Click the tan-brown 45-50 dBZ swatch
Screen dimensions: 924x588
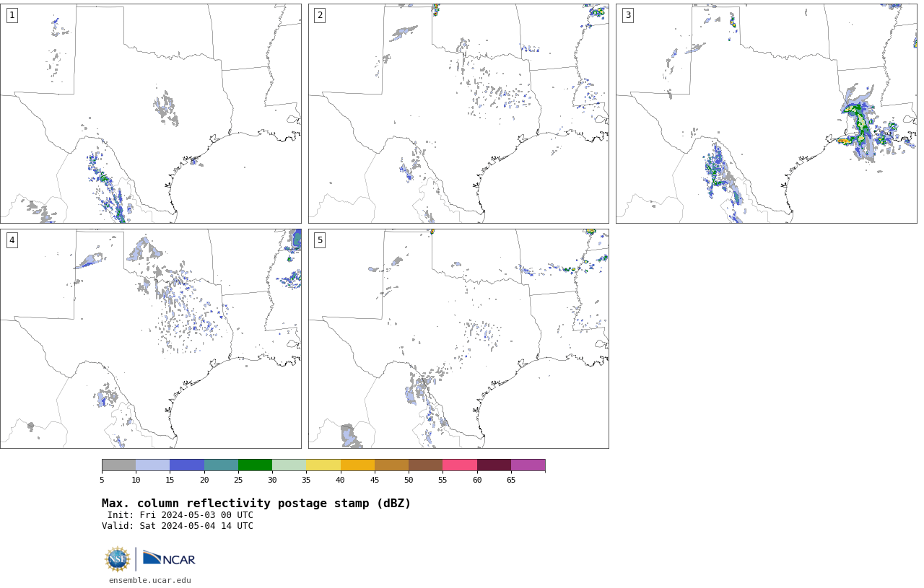[391, 465]
